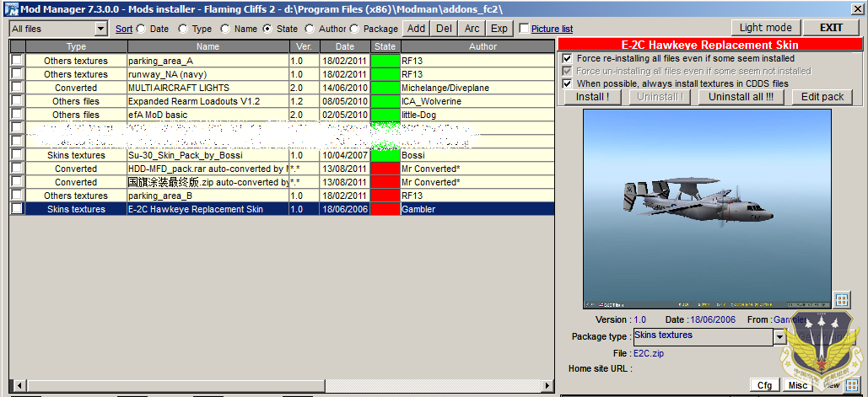
Task: Click the Type column header
Action: [x=77, y=46]
